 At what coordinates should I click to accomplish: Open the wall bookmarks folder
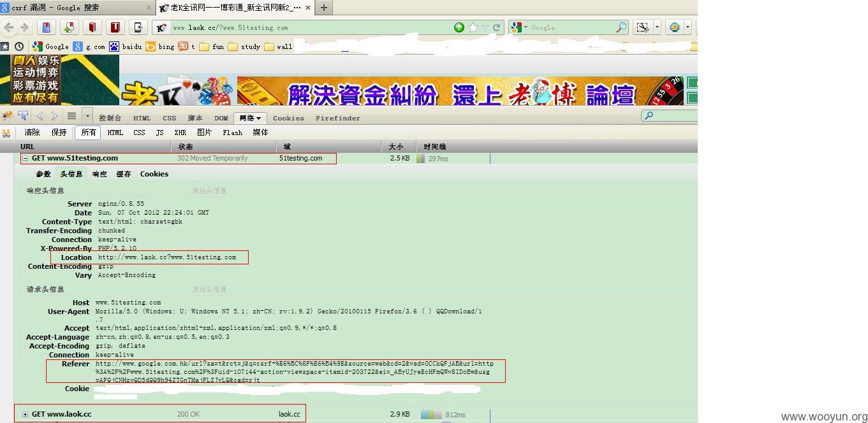pos(278,47)
